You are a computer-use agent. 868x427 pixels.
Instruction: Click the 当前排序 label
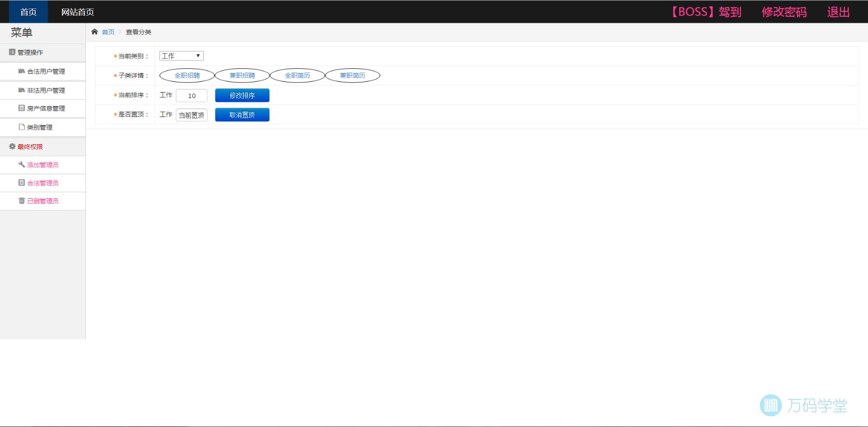[131, 95]
